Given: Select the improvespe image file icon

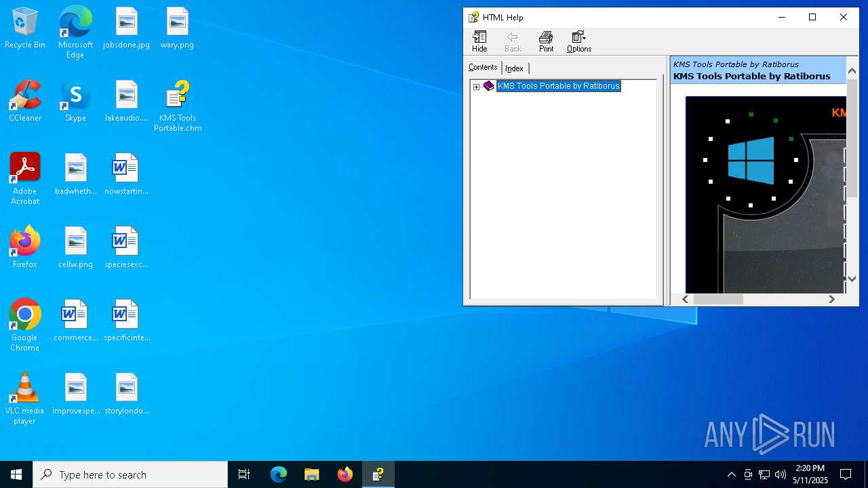Looking at the screenshot, I should (75, 394).
